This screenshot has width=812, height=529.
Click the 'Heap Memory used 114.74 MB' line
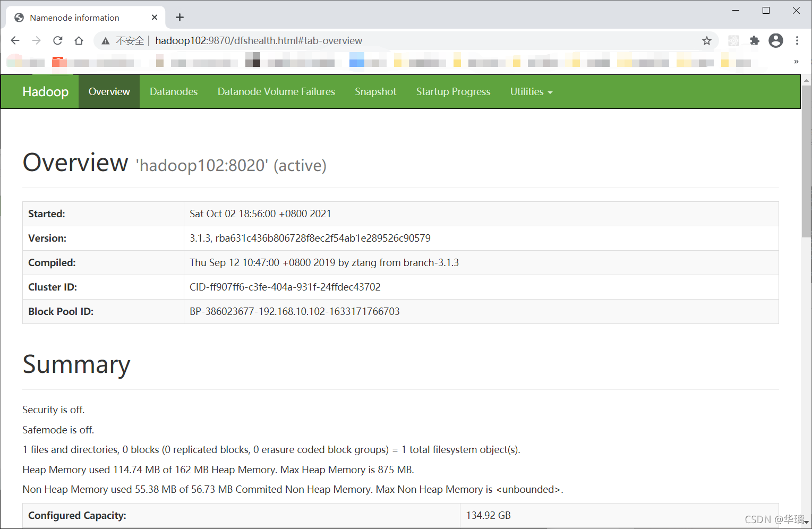tap(218, 470)
